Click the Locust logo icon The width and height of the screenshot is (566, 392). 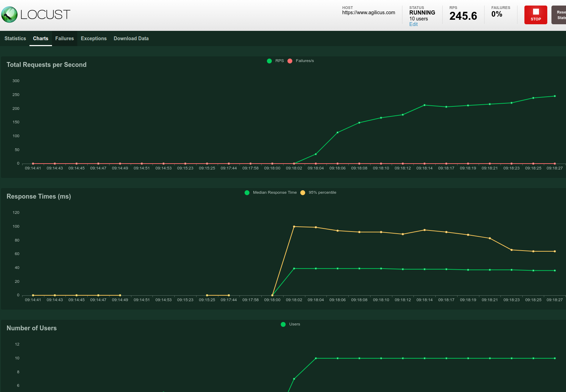[x=9, y=15]
